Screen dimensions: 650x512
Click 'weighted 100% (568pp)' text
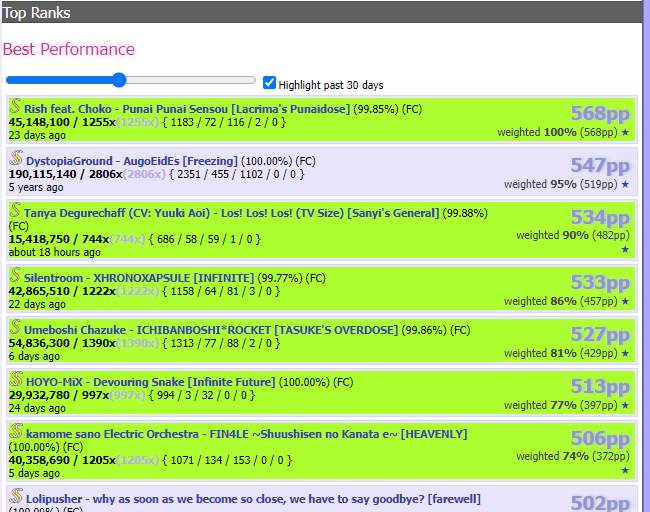point(558,132)
